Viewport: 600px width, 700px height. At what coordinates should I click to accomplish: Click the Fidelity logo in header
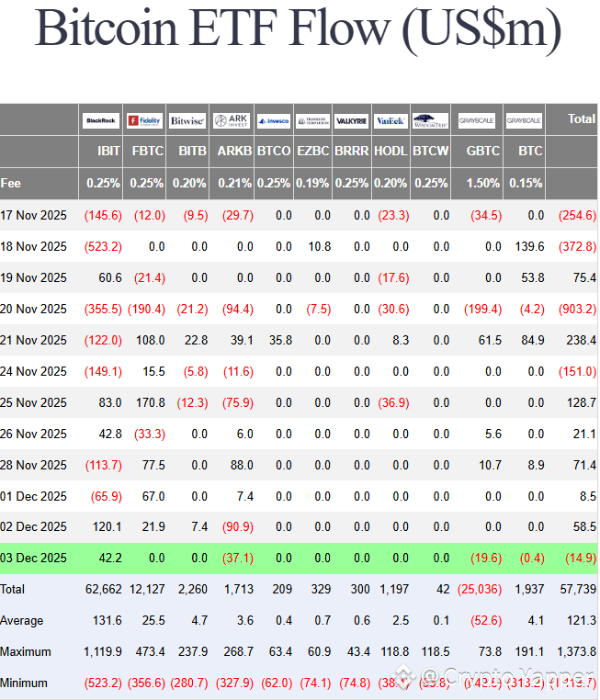tap(144, 120)
